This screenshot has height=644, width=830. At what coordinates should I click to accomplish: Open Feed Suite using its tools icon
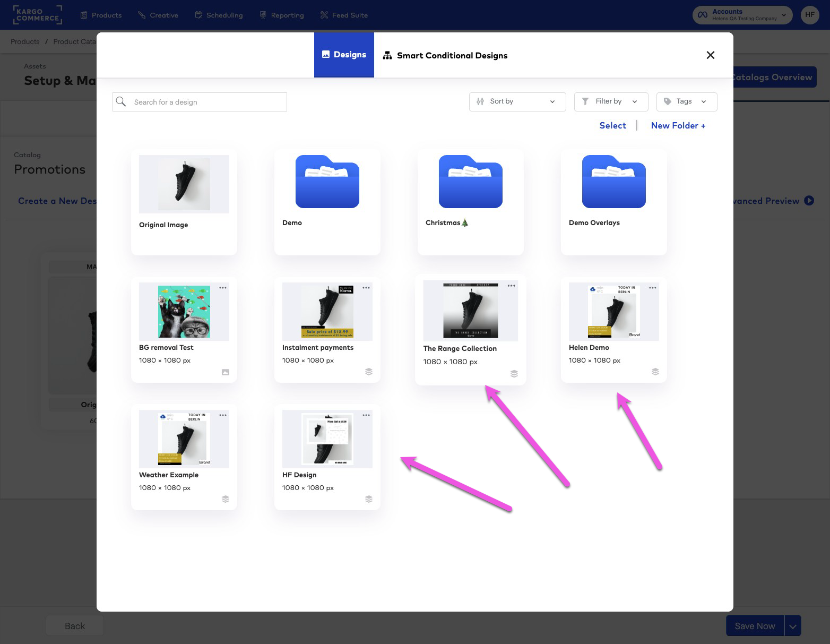[323, 15]
